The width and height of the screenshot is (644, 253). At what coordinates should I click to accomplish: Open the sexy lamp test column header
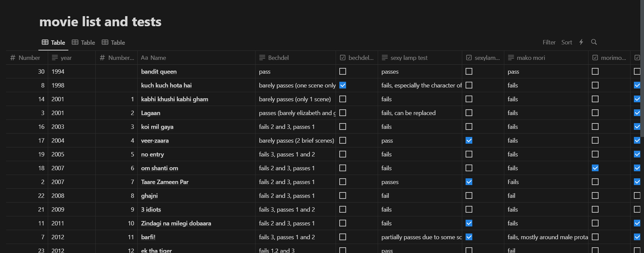(409, 58)
